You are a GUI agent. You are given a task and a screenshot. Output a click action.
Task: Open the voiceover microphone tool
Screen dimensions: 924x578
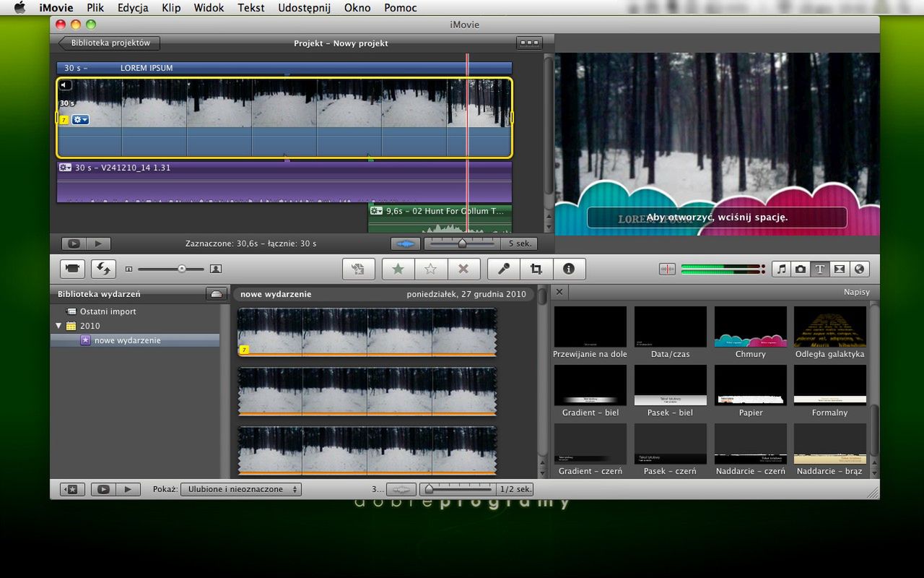[504, 269]
